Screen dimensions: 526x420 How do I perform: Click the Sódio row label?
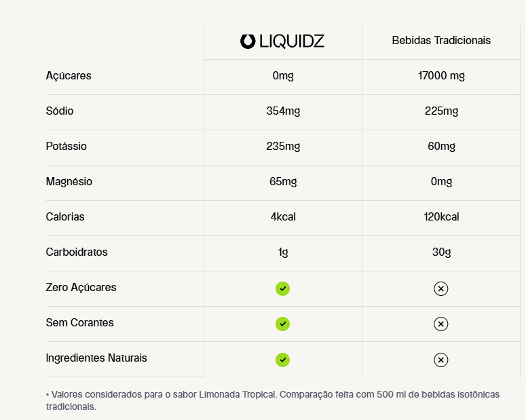coord(59,111)
